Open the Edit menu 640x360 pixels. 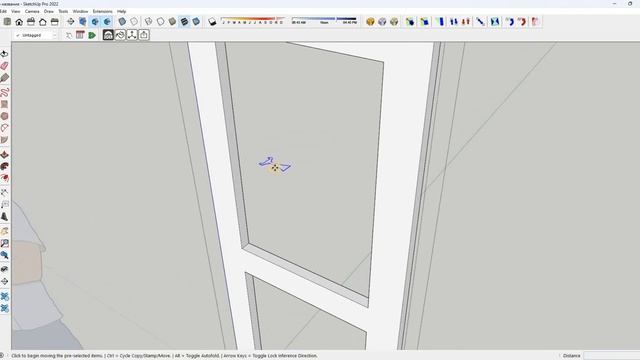pos(3,11)
